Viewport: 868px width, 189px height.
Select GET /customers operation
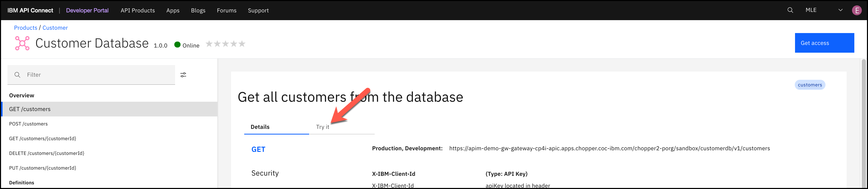110,109
